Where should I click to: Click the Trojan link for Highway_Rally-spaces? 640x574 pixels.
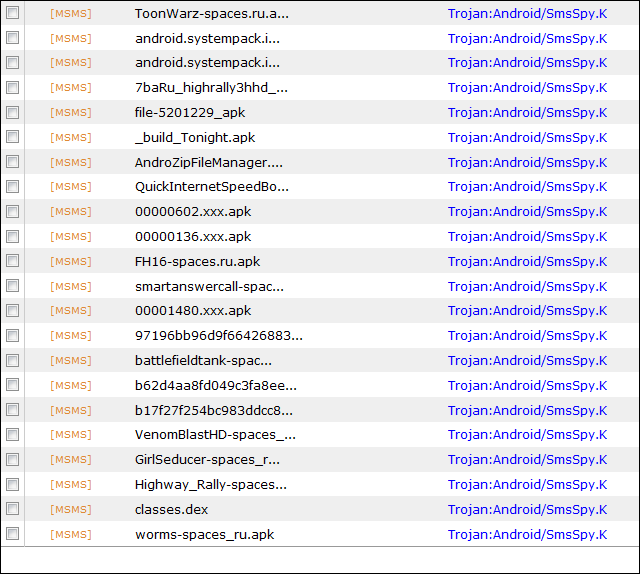(527, 485)
